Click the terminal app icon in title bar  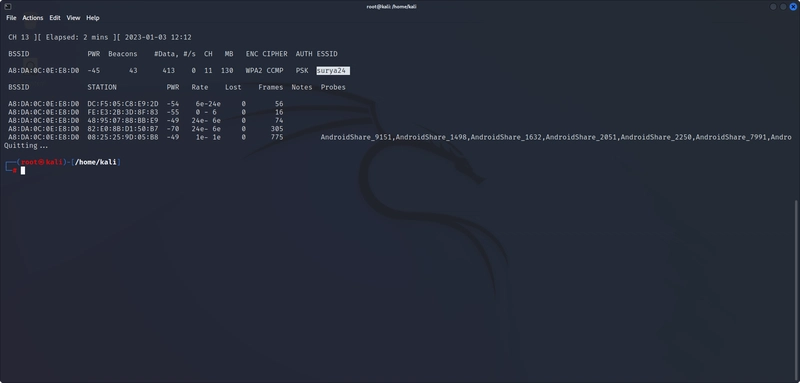tap(7, 7)
